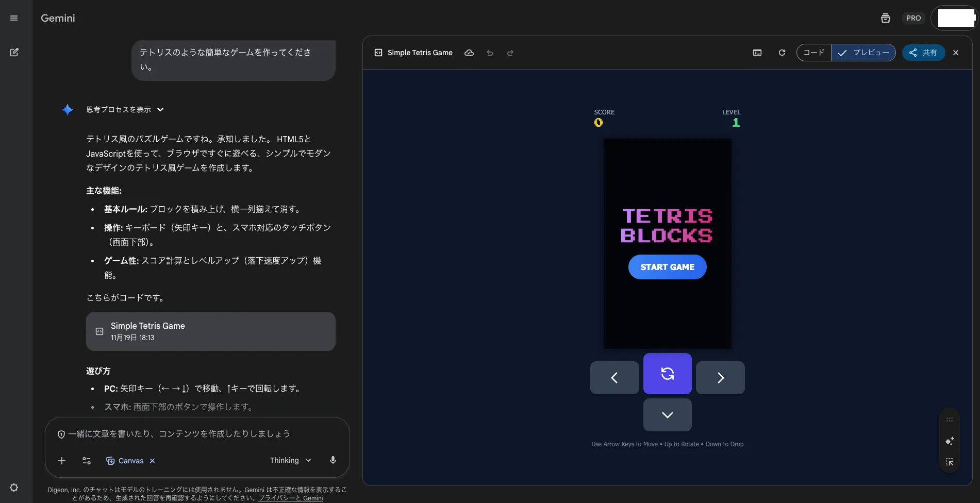
Task: Click the drag handle dots on floating toolbar
Action: click(950, 420)
